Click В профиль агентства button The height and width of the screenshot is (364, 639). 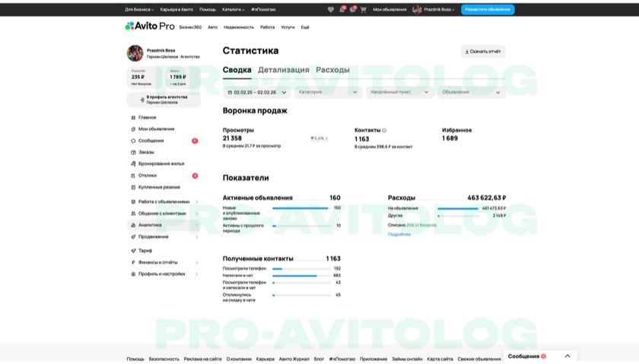tap(164, 100)
